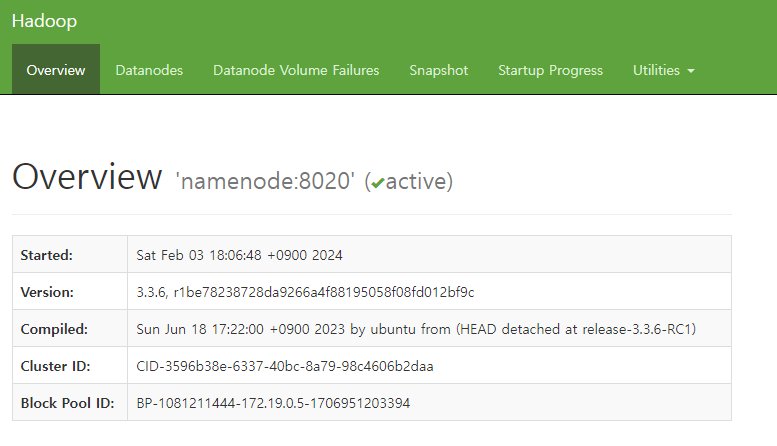Click the green active checkmark icon
Screen dimensions: 777x446
tap(378, 183)
